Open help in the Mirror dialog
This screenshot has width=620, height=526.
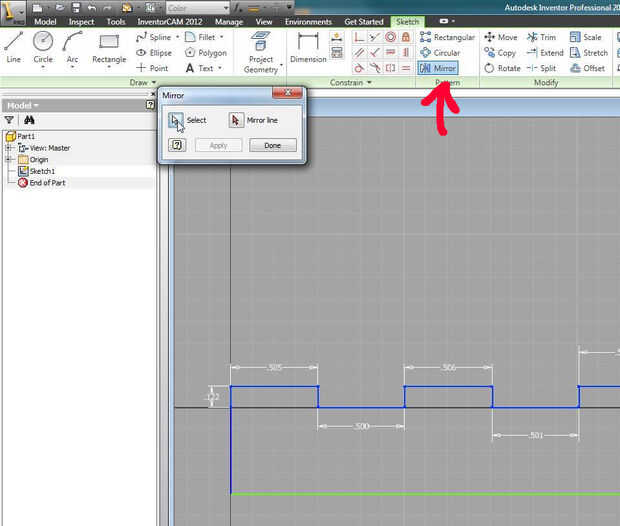click(177, 145)
